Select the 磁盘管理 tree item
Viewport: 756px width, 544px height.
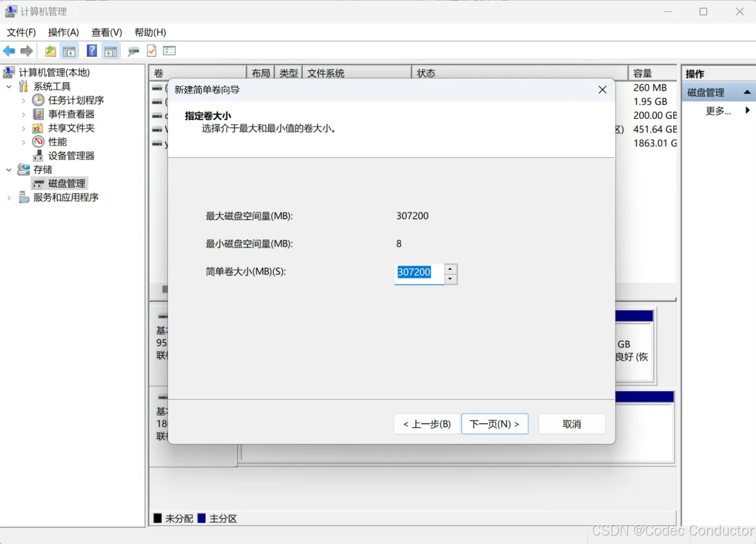click(67, 183)
